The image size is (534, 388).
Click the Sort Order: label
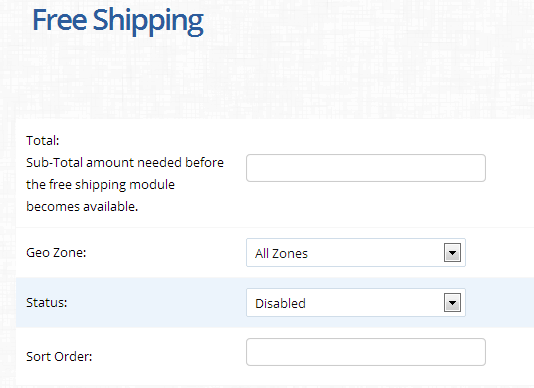pyautogui.click(x=59, y=356)
